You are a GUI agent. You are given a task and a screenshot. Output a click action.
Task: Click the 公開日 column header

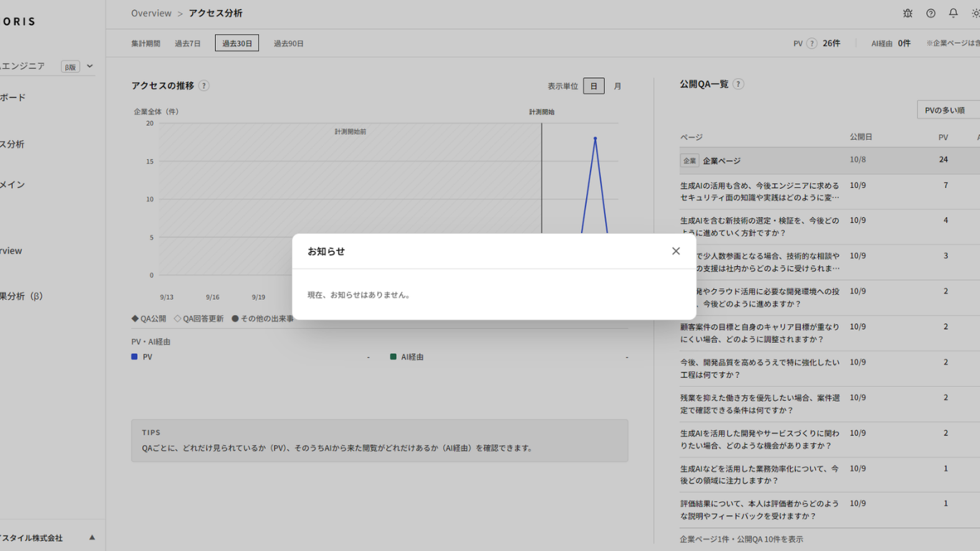(x=861, y=137)
